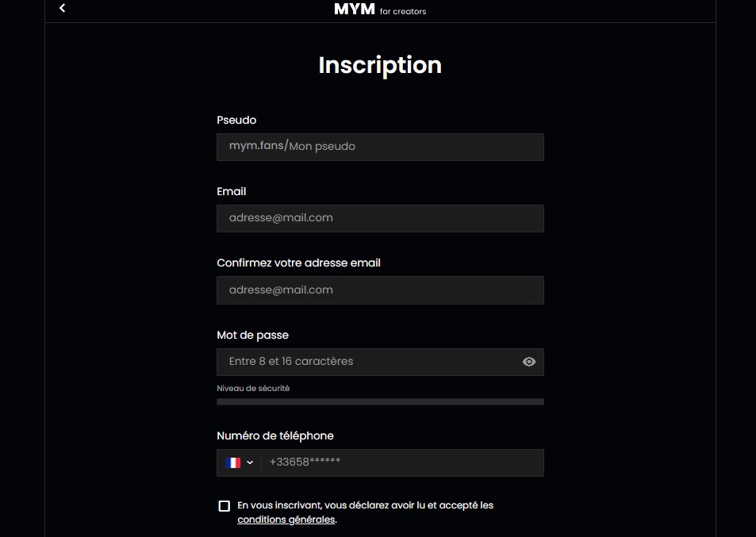Click the Niveau de sécurité strength bar

click(380, 402)
